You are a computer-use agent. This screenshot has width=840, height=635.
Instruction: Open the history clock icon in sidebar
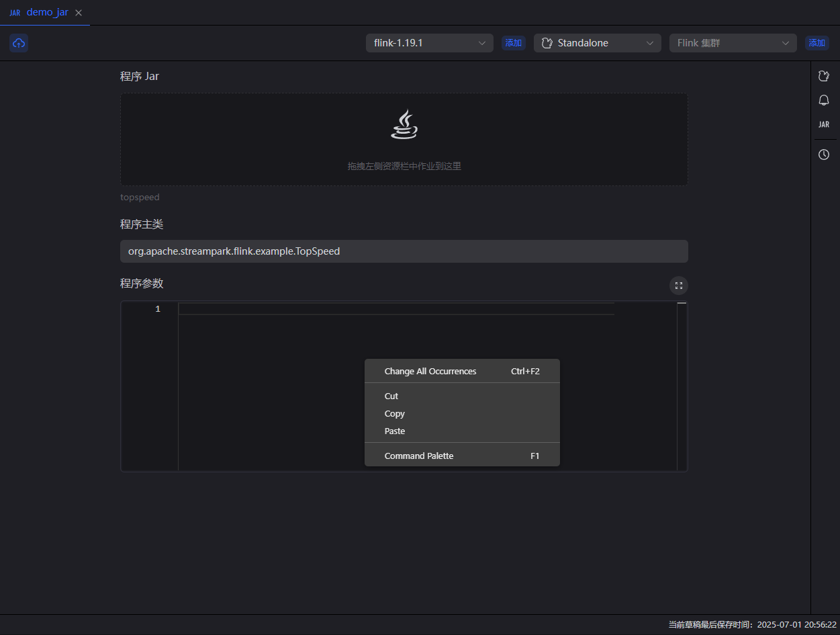click(x=824, y=155)
